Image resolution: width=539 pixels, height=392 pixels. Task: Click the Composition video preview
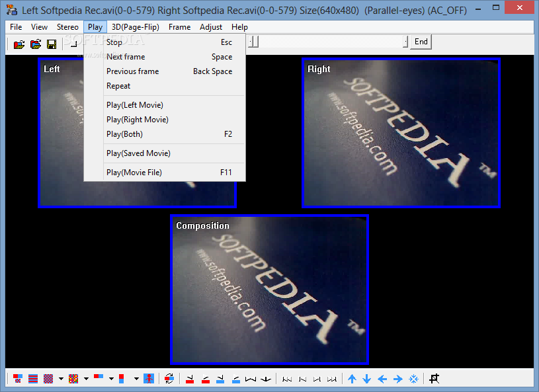click(270, 290)
